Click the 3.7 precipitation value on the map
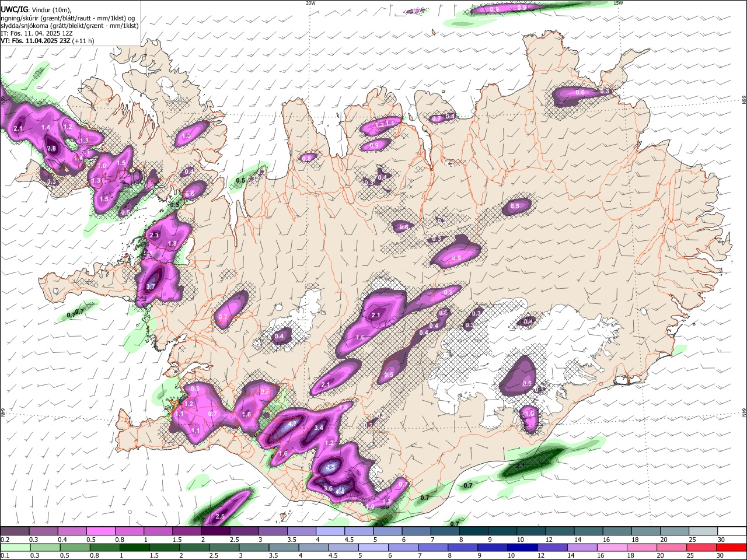747x560 pixels. [151, 286]
